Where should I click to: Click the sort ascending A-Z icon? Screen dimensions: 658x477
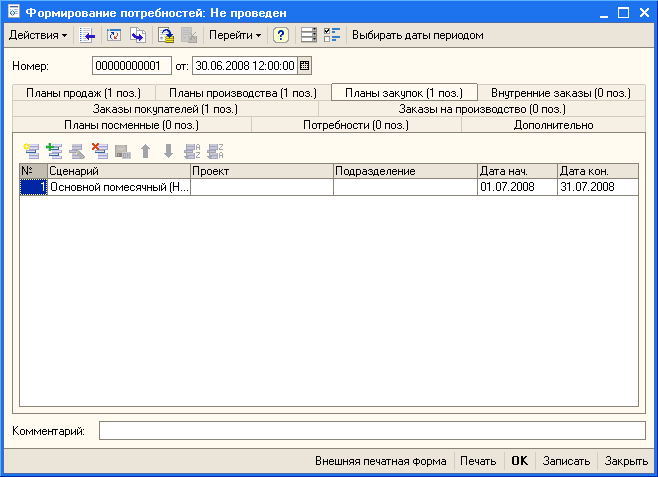pos(192,151)
